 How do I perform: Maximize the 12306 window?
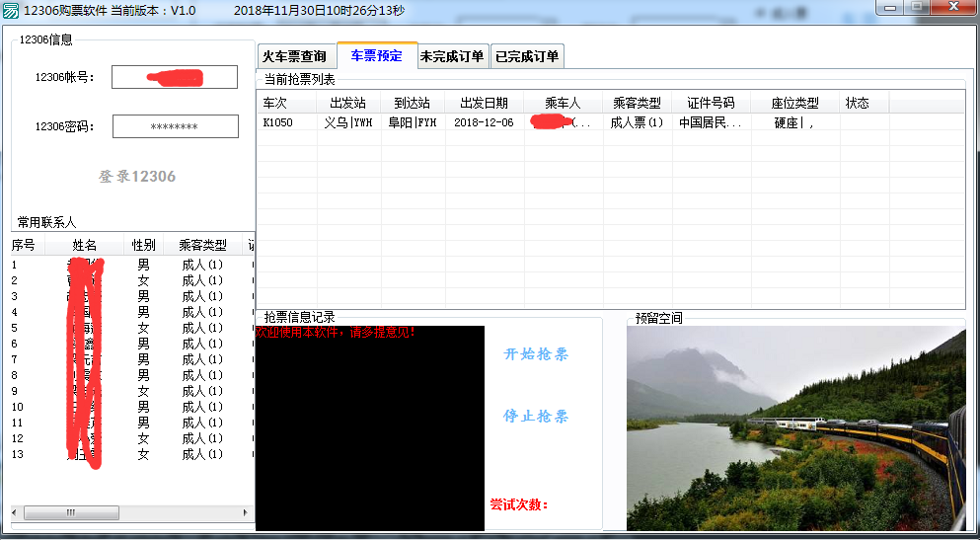918,8
